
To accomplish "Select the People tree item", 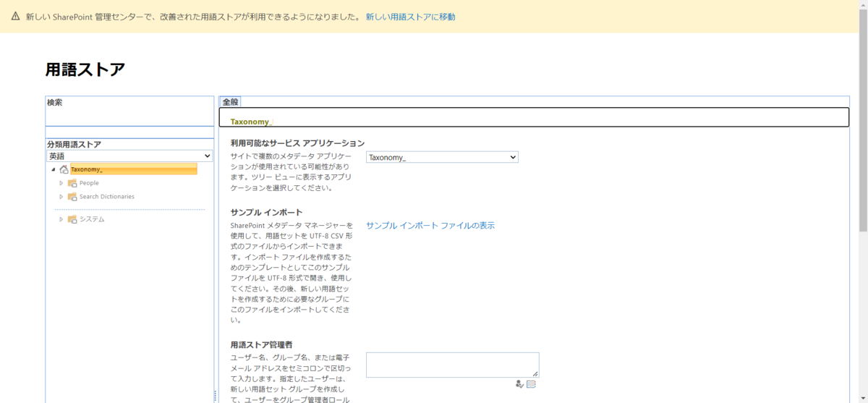I will point(89,183).
